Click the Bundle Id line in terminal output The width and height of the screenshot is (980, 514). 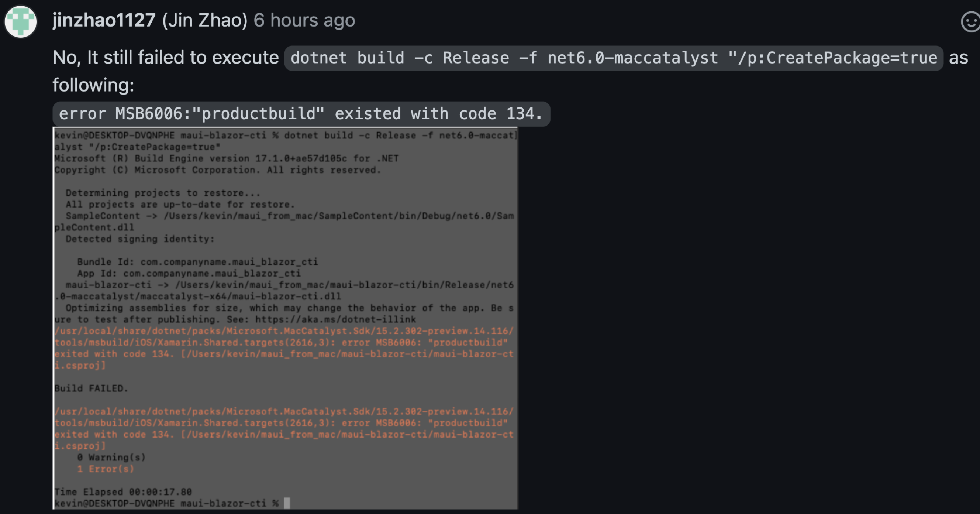tap(198, 261)
